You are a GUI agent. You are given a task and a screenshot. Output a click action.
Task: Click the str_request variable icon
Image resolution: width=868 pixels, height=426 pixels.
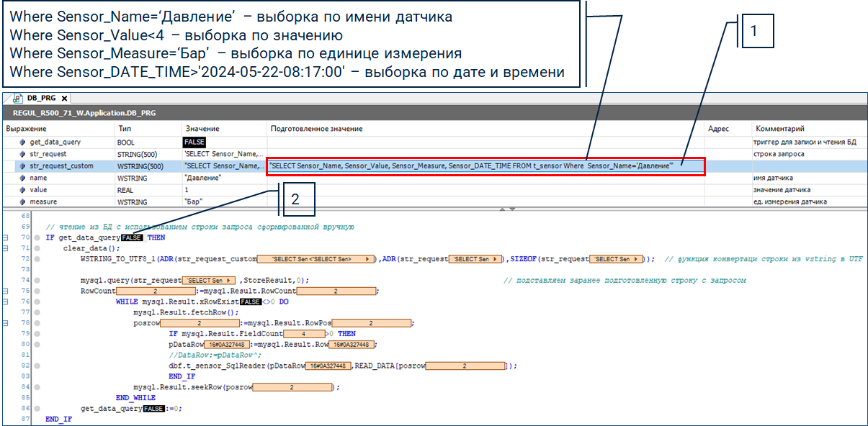tap(23, 154)
